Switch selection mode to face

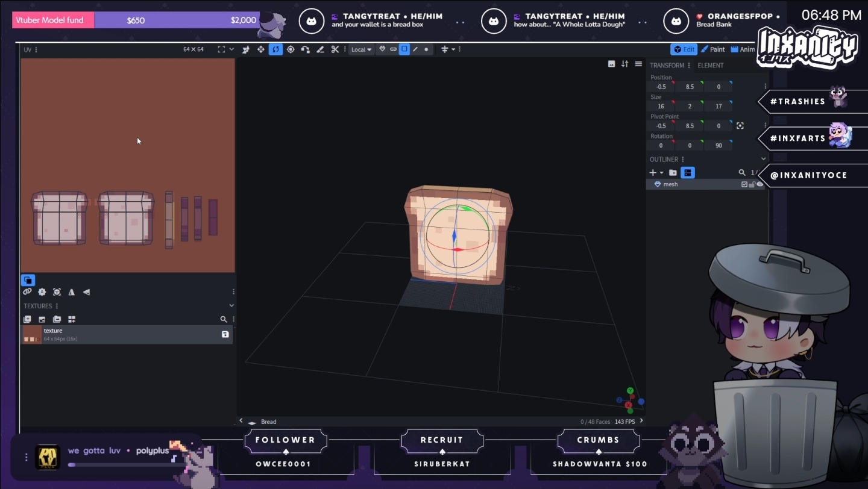point(404,49)
